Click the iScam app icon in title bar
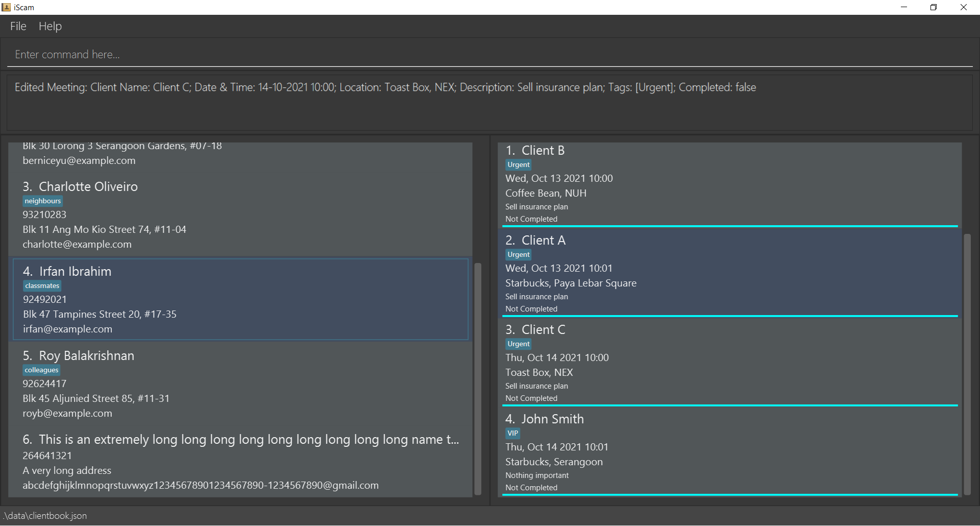Screen dimensions: 980x526 6,7
